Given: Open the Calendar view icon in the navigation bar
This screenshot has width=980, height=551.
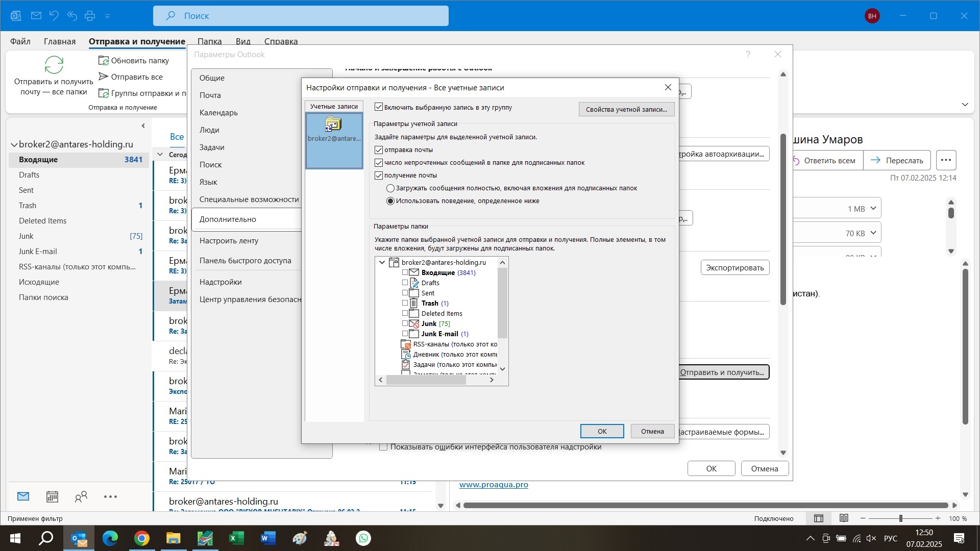Looking at the screenshot, I should [52, 497].
